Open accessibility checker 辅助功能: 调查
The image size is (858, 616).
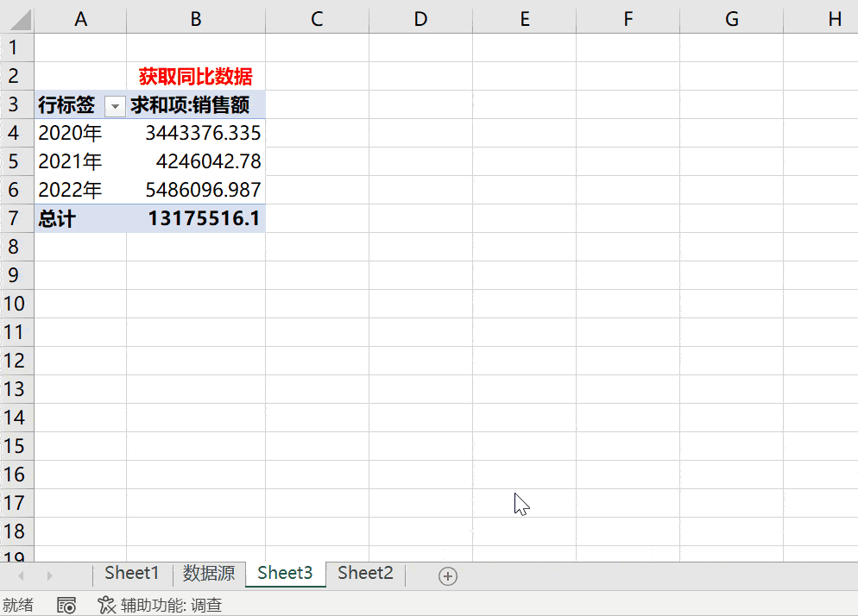point(160,605)
